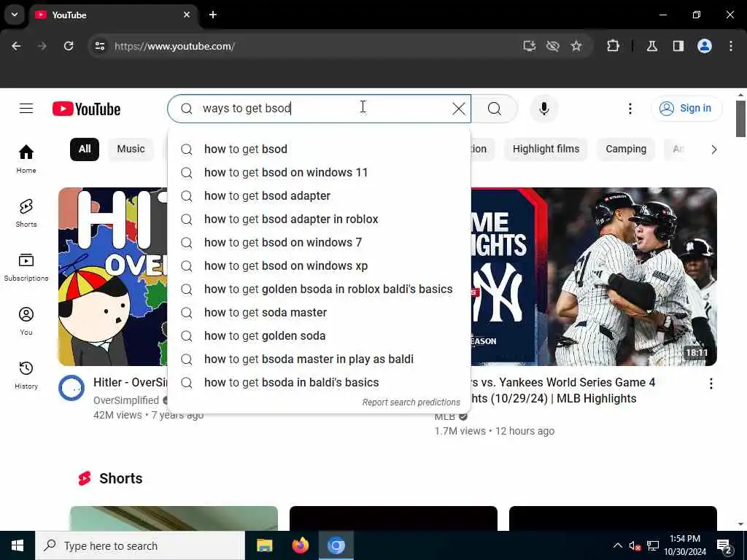Open the OverSimplified channel avatar
The height and width of the screenshot is (560, 747).
[71, 388]
